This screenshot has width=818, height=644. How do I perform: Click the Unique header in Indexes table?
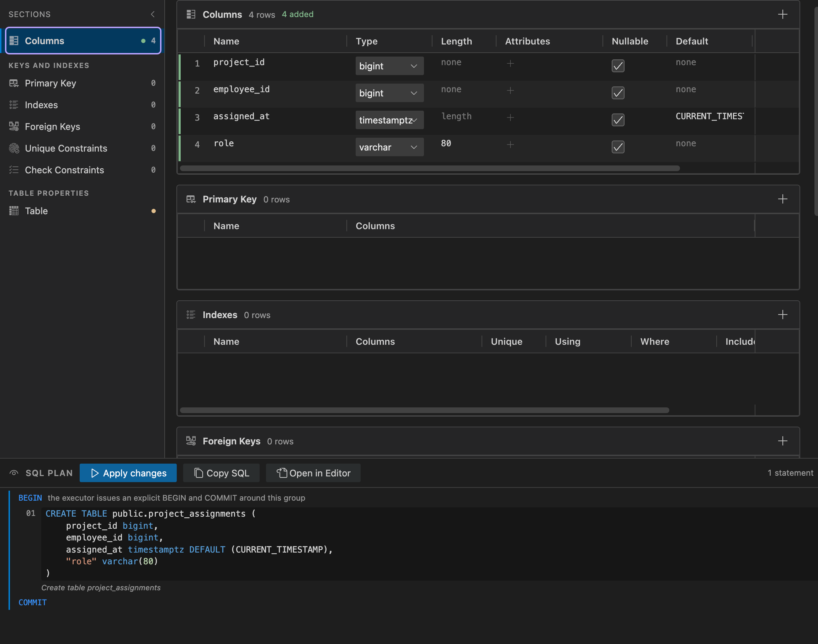coord(506,342)
